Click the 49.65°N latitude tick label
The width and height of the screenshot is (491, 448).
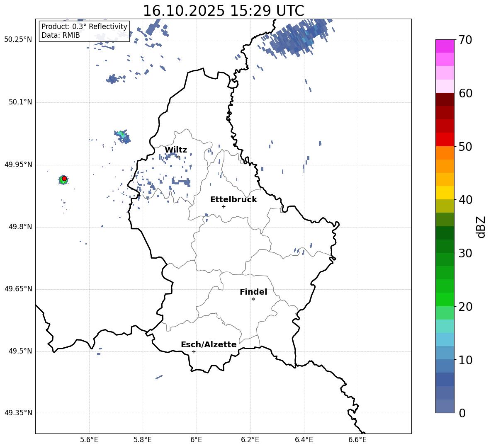click(x=18, y=289)
